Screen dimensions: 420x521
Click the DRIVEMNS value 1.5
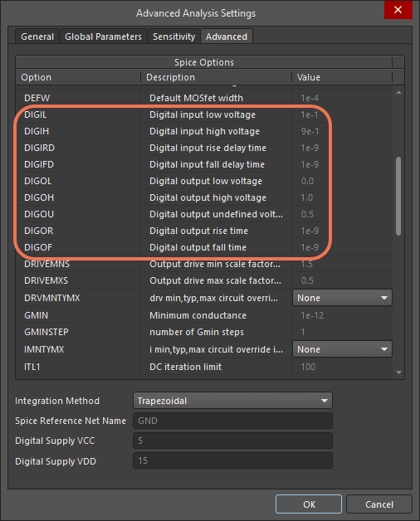[306, 265]
